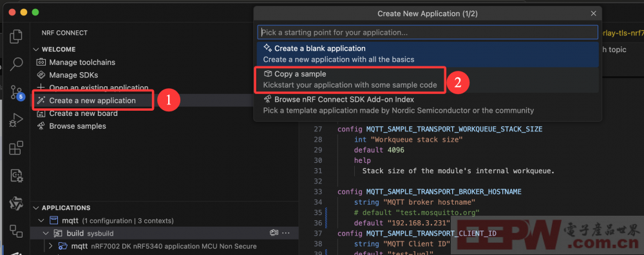Focus the Pick a starting point input
The height and width of the screenshot is (255, 644).
[428, 32]
